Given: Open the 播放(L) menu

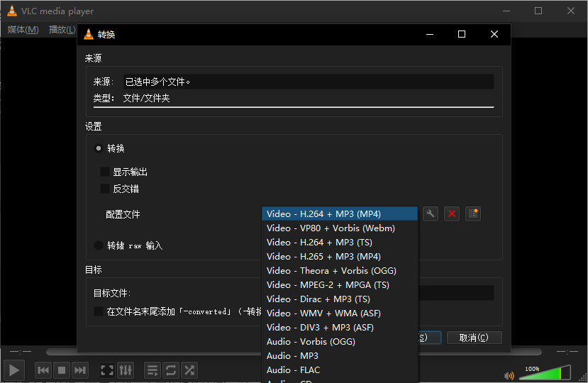Looking at the screenshot, I should click(x=62, y=30).
